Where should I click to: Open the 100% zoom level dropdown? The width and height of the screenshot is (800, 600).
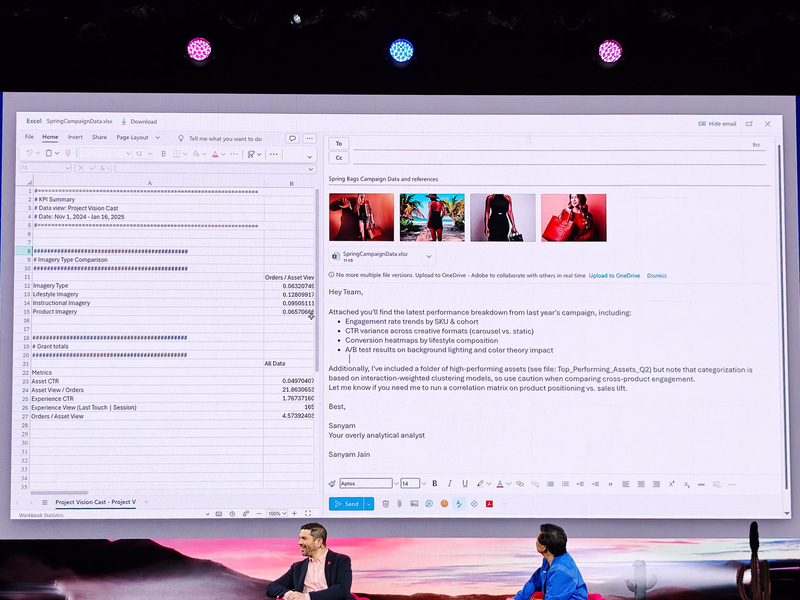pos(277,513)
